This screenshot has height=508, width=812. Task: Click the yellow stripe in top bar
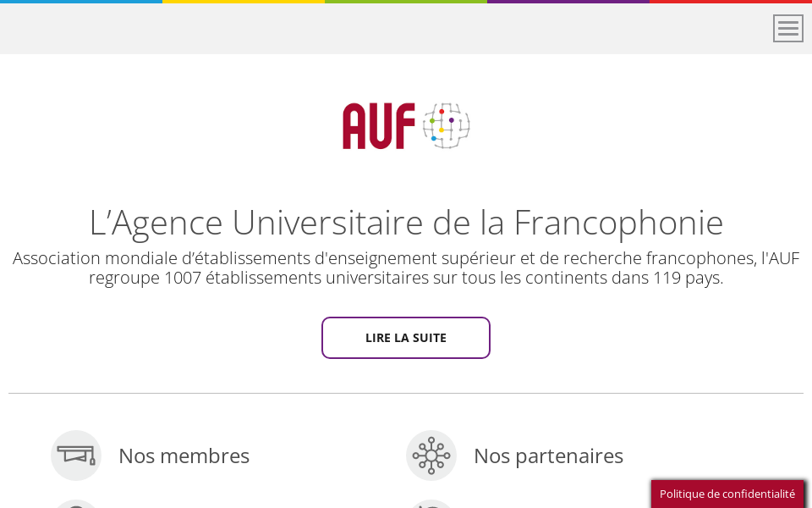point(244,2)
